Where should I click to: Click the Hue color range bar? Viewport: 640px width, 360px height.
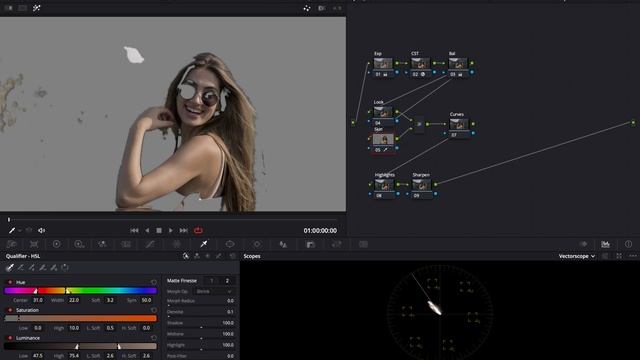(x=80, y=291)
